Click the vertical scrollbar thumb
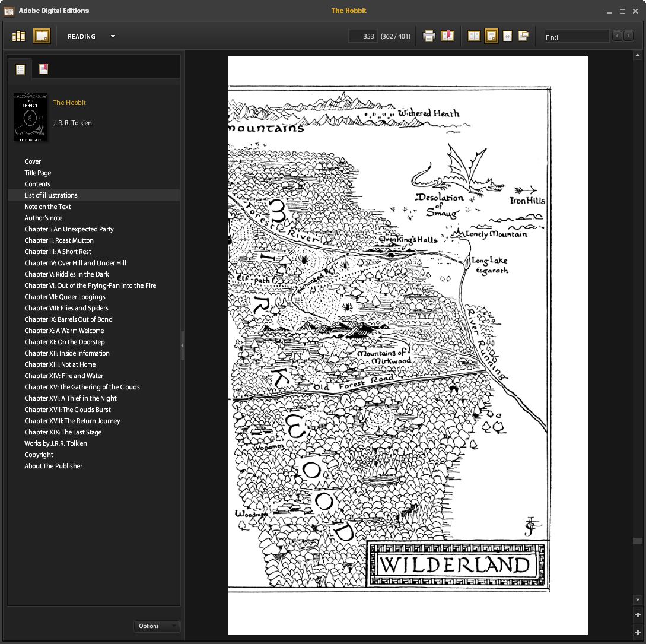This screenshot has height=644, width=646. click(638, 541)
